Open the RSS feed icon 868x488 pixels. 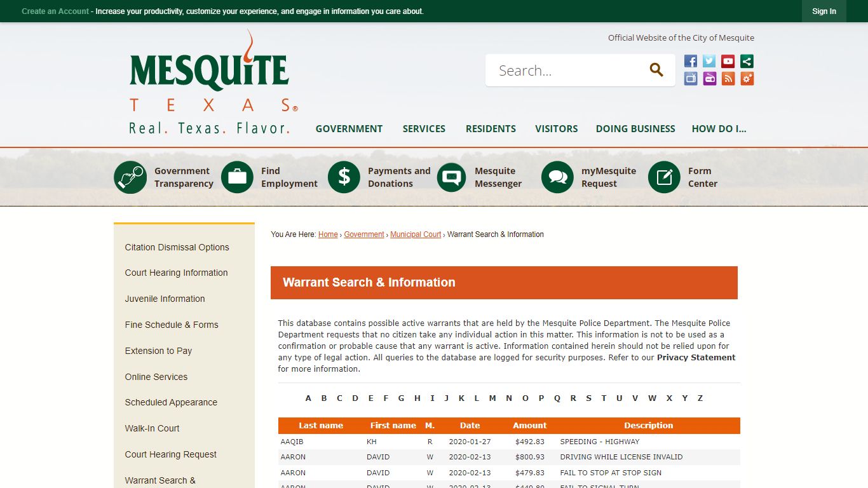[728, 78]
